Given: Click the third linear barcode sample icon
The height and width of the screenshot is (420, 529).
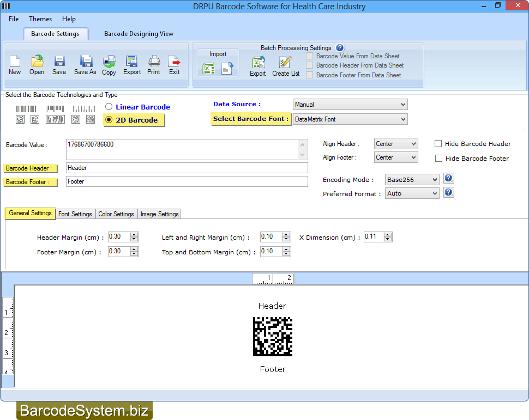Looking at the screenshot, I should click(x=84, y=109).
